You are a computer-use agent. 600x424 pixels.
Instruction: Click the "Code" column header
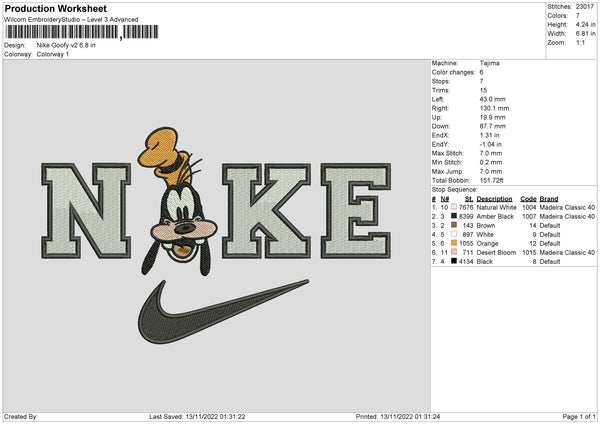point(528,199)
